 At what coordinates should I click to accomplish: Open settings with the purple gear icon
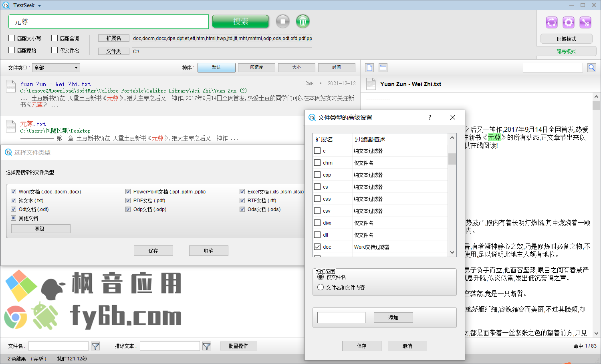(569, 22)
